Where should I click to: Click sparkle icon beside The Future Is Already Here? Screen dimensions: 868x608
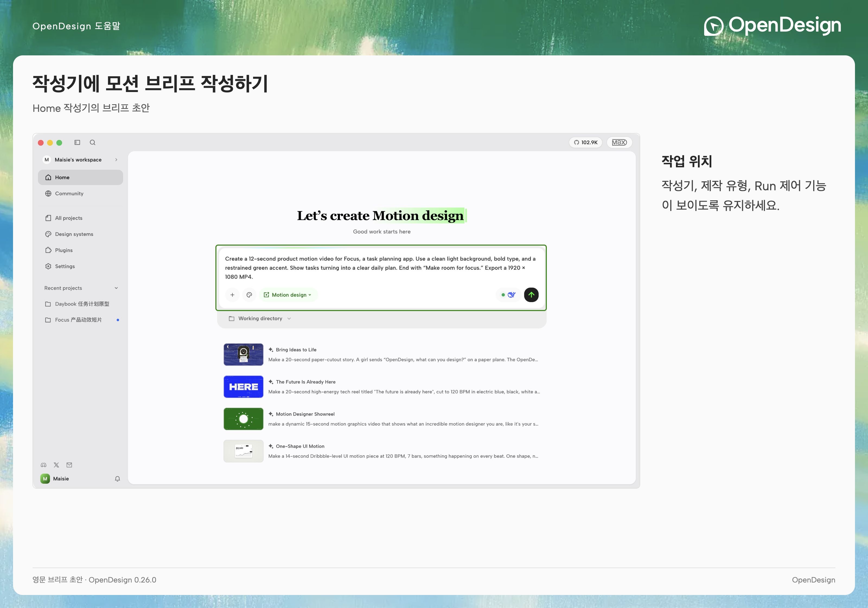[271, 382]
